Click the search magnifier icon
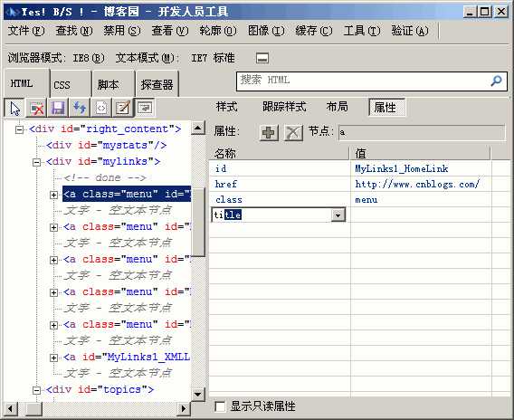The height and width of the screenshot is (420, 514). pyautogui.click(x=496, y=81)
